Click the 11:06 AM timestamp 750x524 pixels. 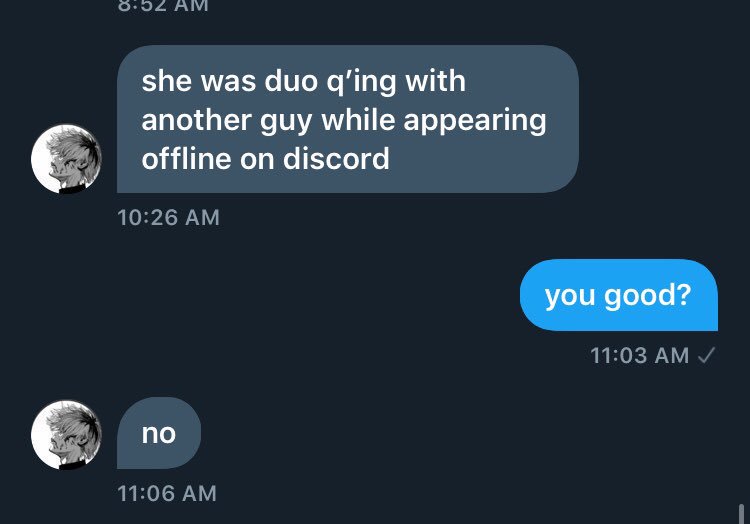[167, 493]
